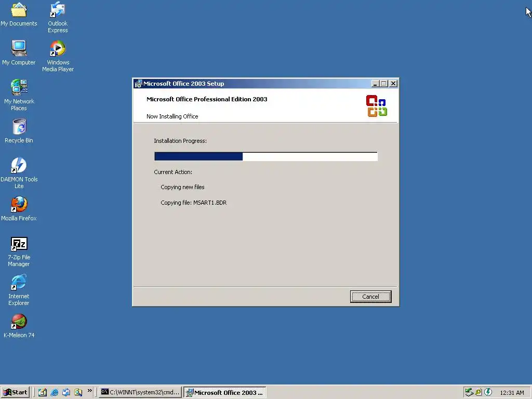Screen dimensions: 532x399
Task: Click the system tray clock
Action: (x=512, y=393)
